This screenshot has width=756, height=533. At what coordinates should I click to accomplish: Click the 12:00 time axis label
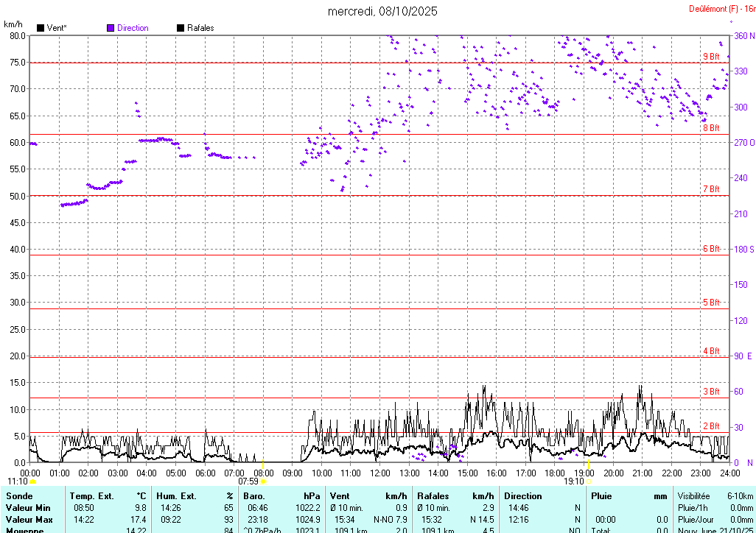[x=380, y=473]
